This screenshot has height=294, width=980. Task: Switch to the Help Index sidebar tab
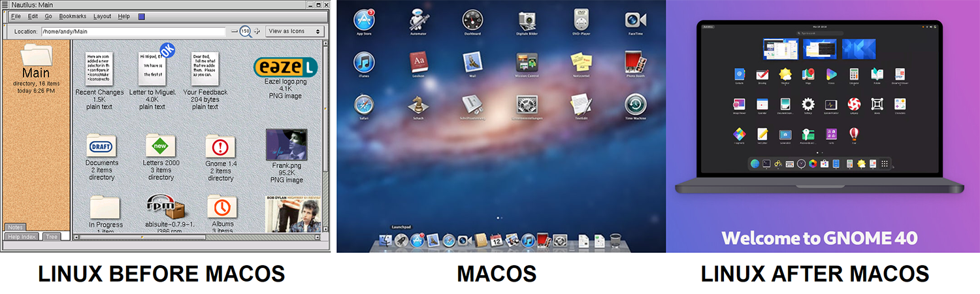[22, 237]
